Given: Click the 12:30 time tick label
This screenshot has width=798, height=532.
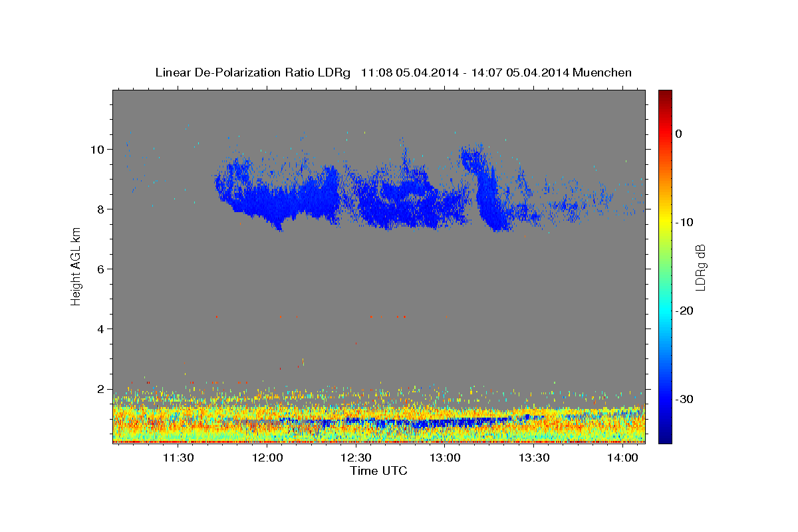Looking at the screenshot, I should tap(356, 458).
